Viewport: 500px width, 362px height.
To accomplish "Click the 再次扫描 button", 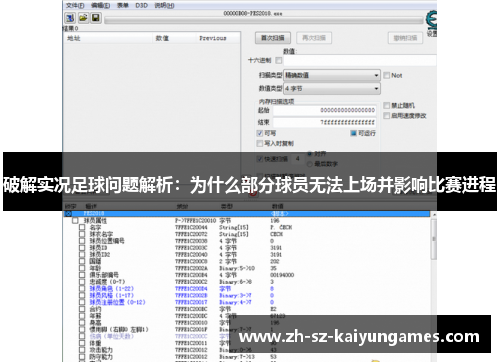I will click(x=314, y=38).
